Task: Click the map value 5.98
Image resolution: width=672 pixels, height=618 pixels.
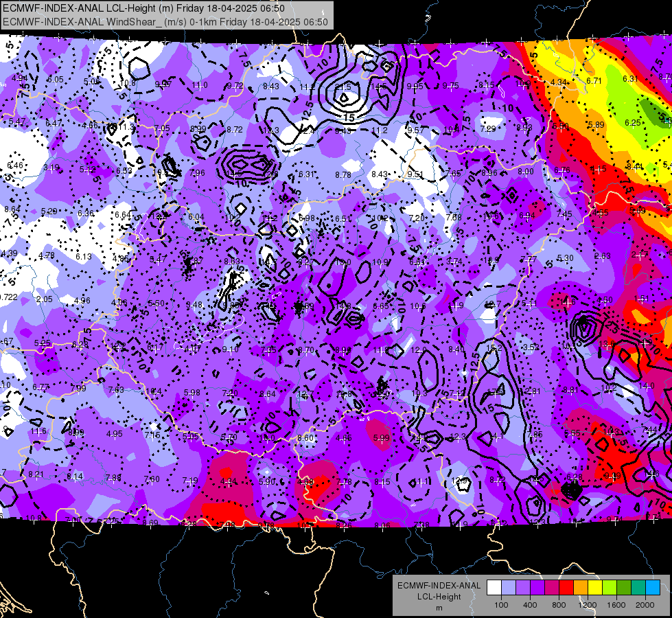Action: 192,392
